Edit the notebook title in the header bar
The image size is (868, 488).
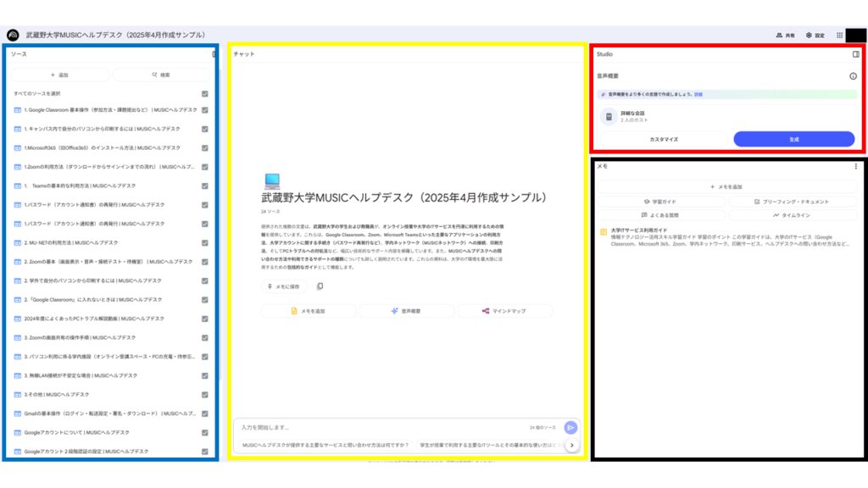pyautogui.click(x=115, y=35)
